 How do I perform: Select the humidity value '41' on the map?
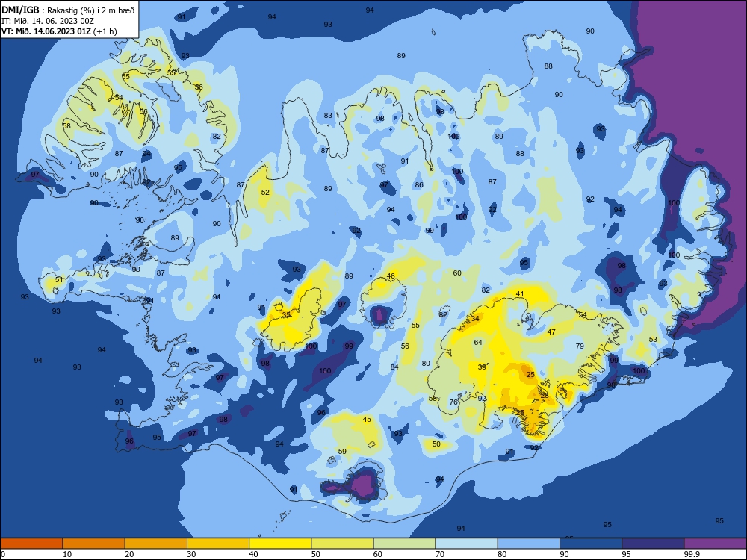(x=520, y=293)
